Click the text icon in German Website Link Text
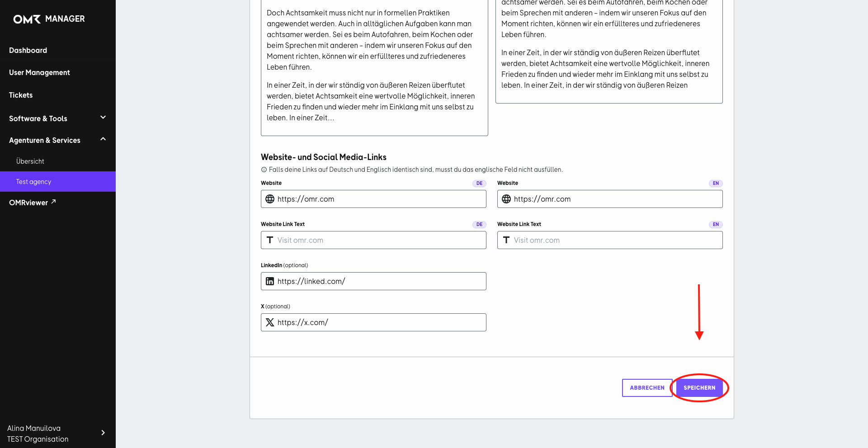This screenshot has width=868, height=448. (x=270, y=240)
